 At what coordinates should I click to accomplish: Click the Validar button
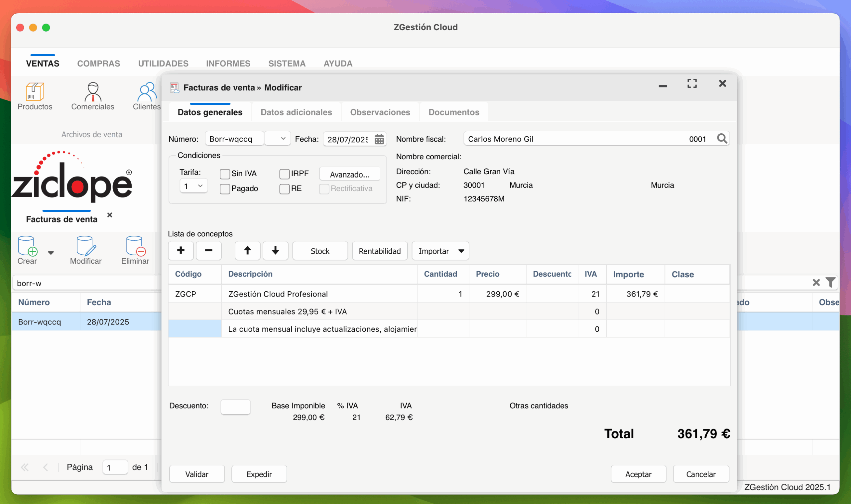pyautogui.click(x=197, y=474)
